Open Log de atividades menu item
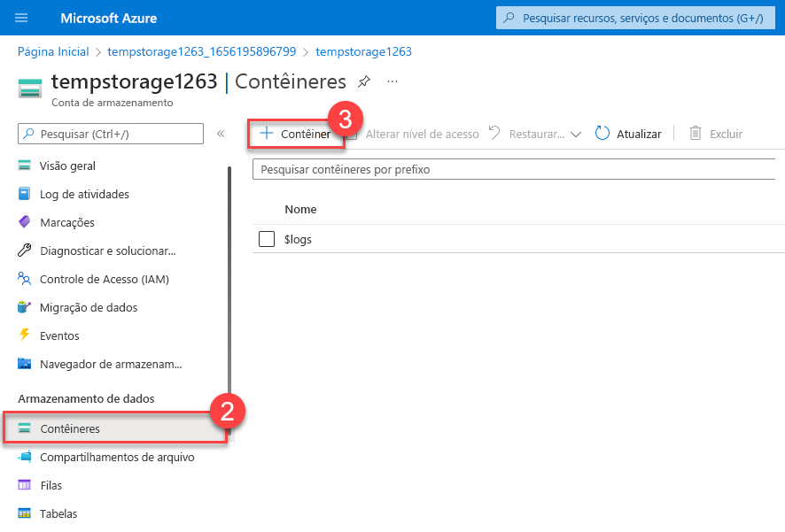 [84, 194]
